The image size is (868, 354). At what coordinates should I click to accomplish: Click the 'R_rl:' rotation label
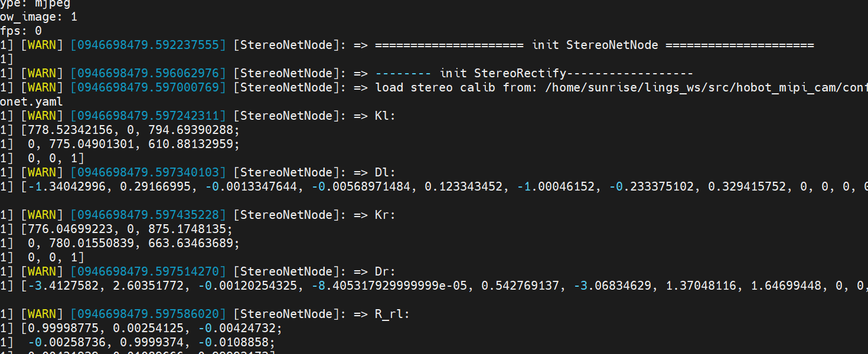pos(392,314)
